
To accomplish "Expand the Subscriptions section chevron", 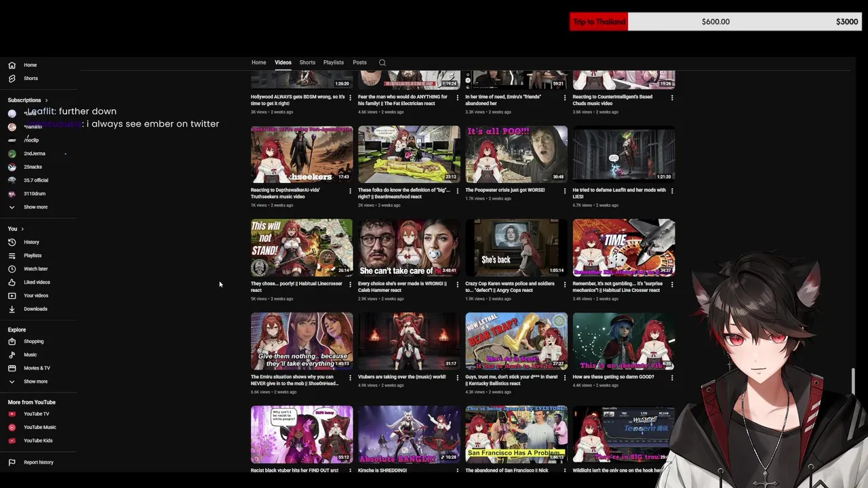I will 46,100.
